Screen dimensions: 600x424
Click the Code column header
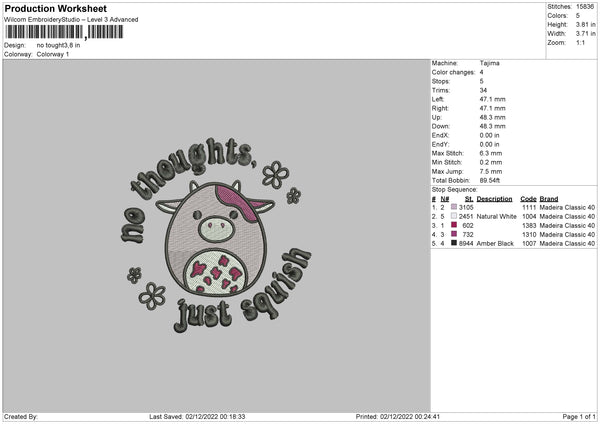point(528,199)
